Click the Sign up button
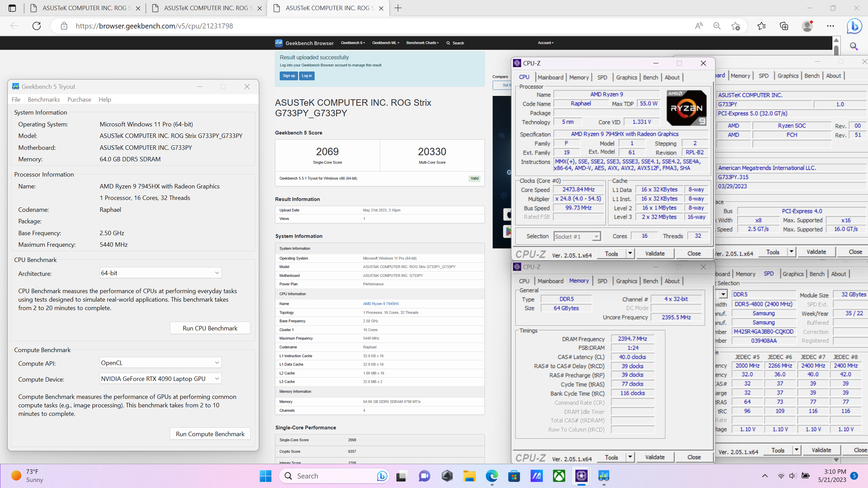868x488 pixels. (289, 76)
